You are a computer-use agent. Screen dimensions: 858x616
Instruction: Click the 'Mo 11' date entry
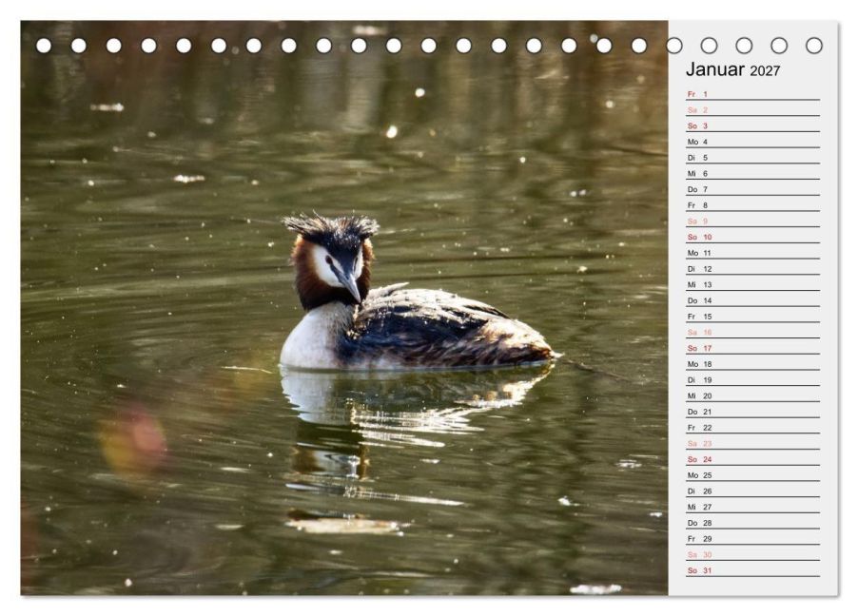[753, 253]
